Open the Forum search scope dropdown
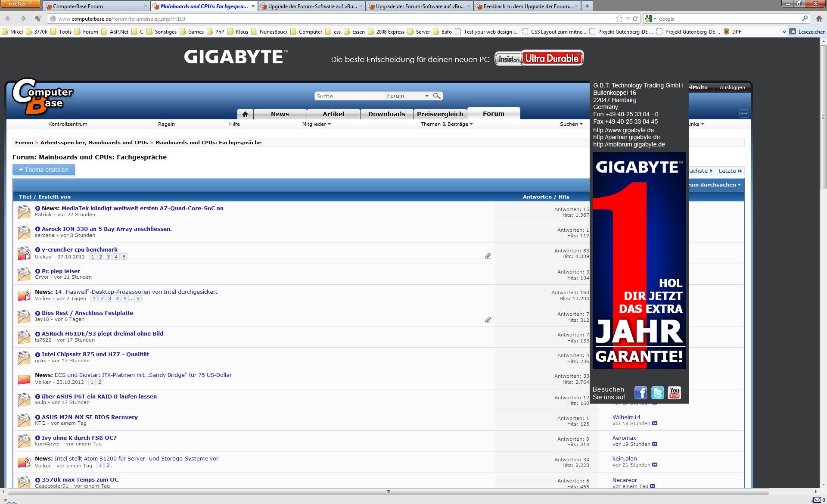The image size is (827, 504). (407, 96)
